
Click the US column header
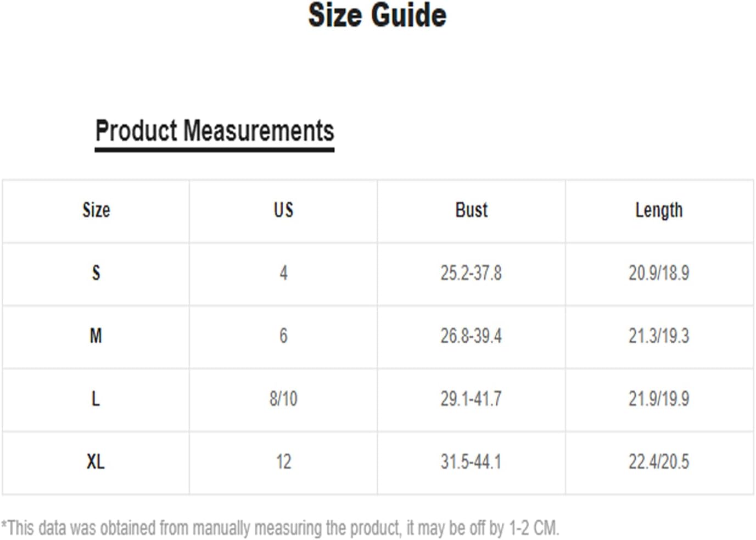(x=284, y=210)
